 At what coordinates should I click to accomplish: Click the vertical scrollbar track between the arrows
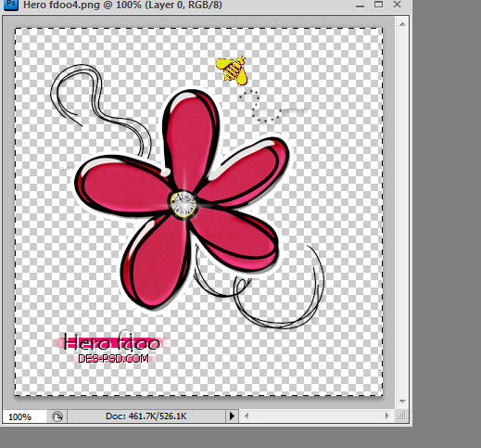[x=402, y=212]
